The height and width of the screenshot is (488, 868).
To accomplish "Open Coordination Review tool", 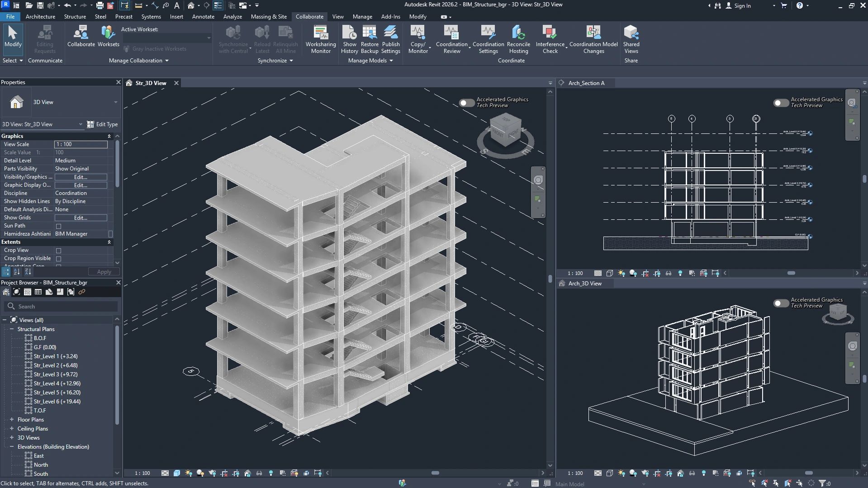I will click(451, 39).
